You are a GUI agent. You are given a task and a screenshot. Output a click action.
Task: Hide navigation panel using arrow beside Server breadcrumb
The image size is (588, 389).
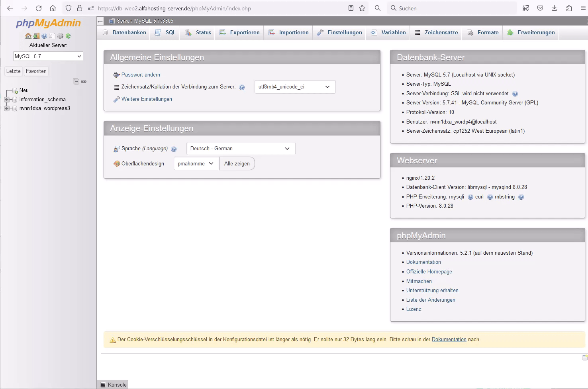pyautogui.click(x=101, y=21)
